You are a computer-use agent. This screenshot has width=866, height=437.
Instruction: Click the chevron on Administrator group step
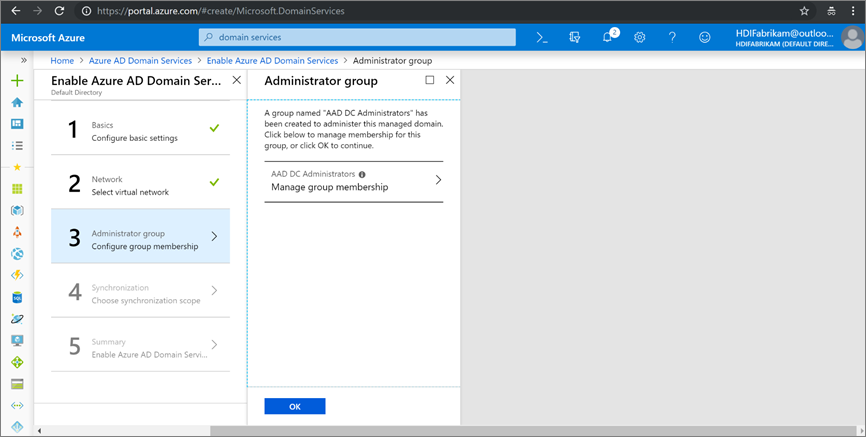[214, 236]
